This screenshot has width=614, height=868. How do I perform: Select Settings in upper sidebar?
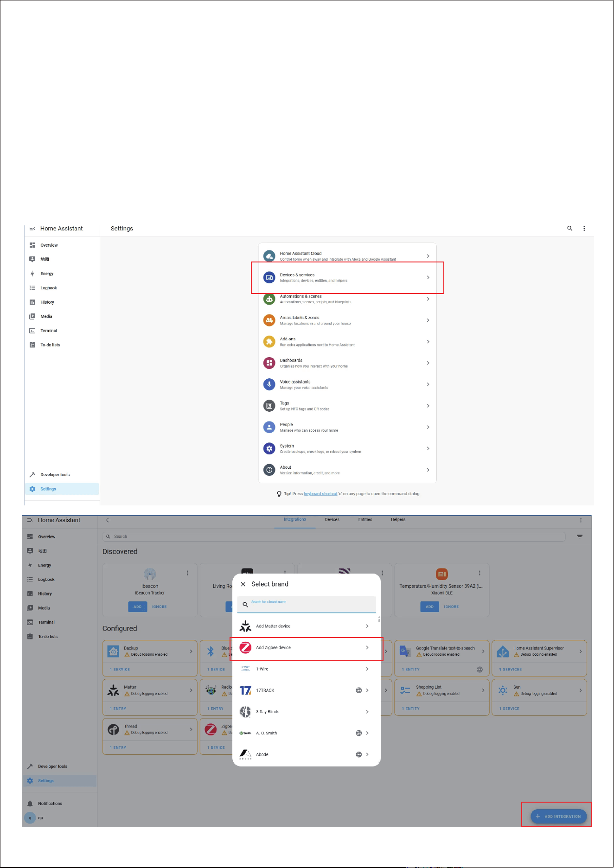click(x=62, y=489)
